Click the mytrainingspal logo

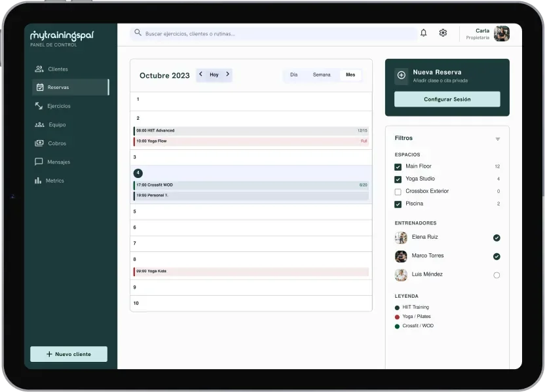[x=62, y=35]
